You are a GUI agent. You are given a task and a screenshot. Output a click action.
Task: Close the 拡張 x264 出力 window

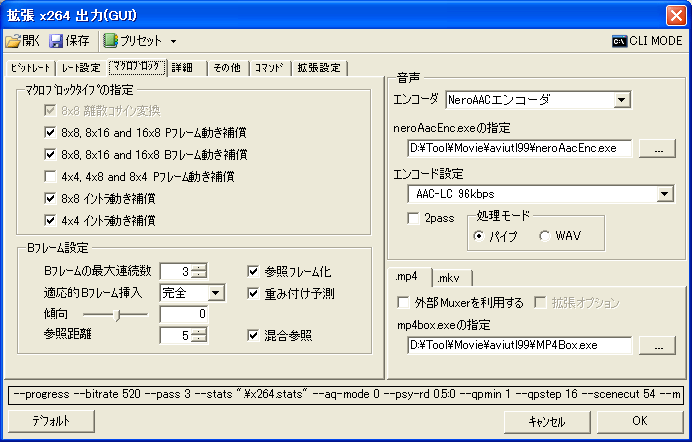(x=676, y=15)
